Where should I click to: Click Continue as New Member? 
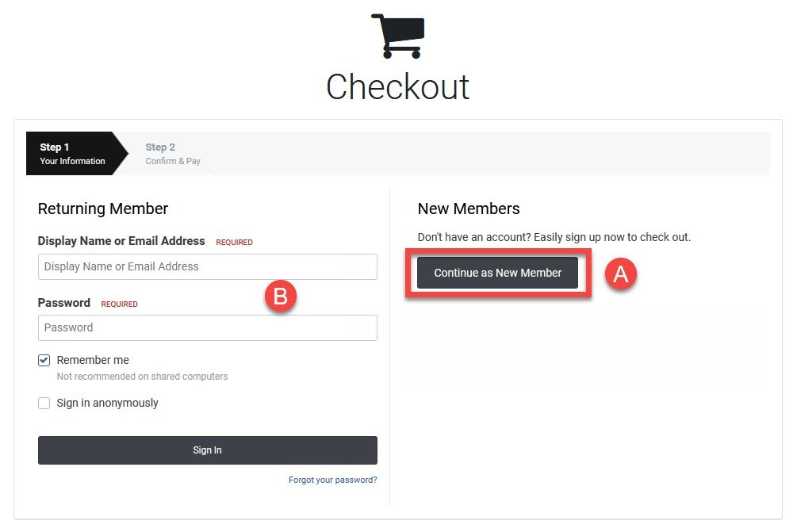(x=497, y=274)
